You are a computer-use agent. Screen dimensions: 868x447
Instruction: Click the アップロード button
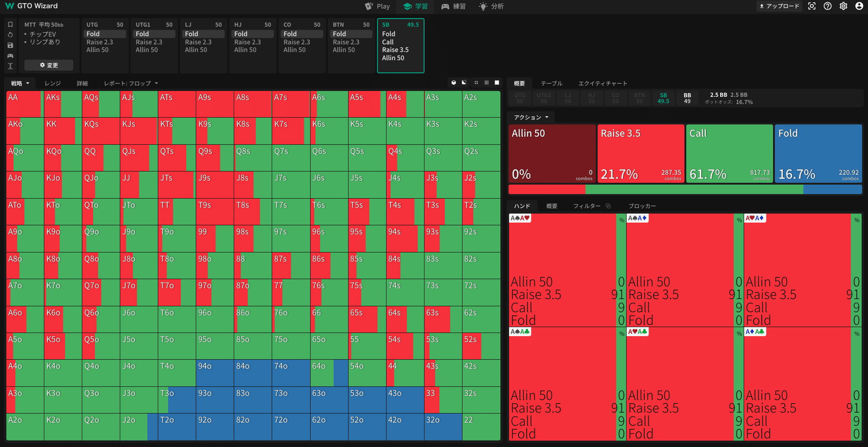[x=779, y=6]
